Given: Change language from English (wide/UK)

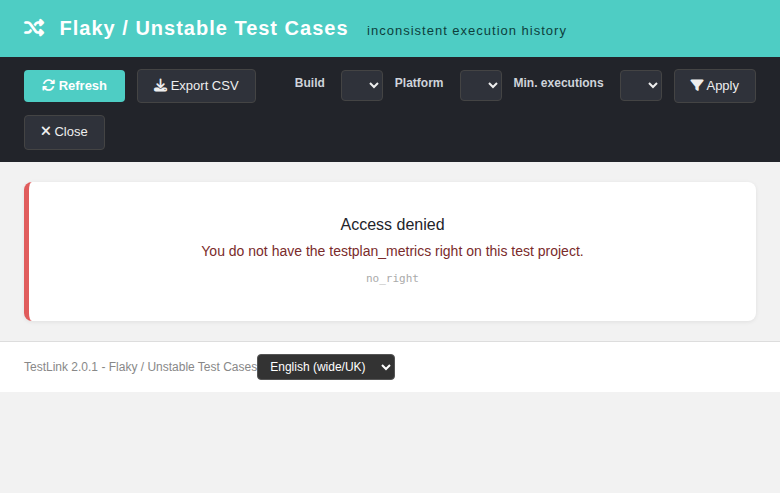Looking at the screenshot, I should point(326,367).
